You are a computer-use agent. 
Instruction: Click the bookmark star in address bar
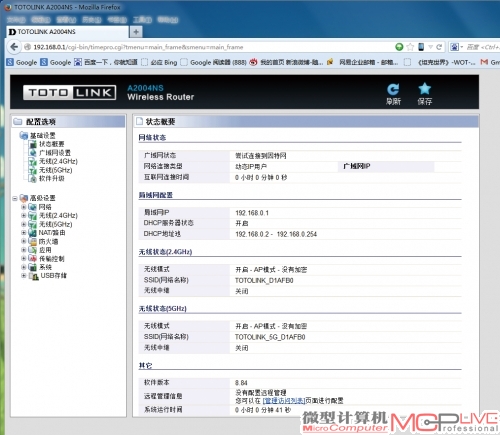coord(410,47)
